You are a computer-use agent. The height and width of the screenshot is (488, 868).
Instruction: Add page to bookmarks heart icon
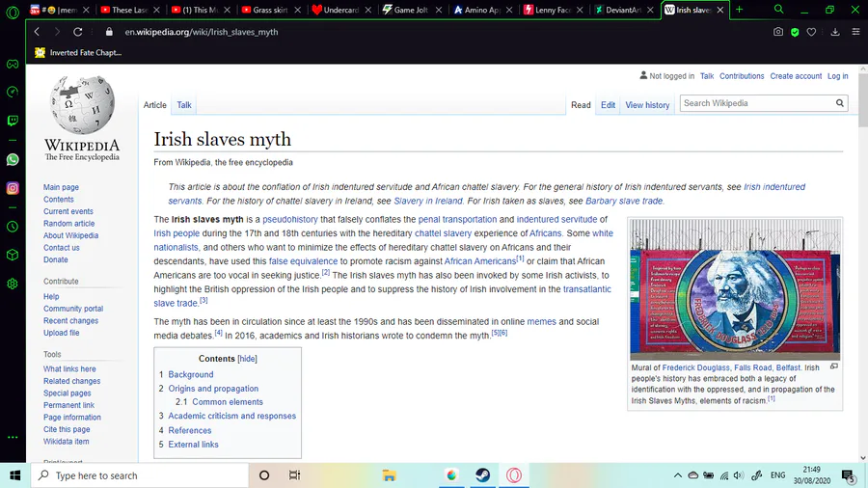click(x=811, y=32)
